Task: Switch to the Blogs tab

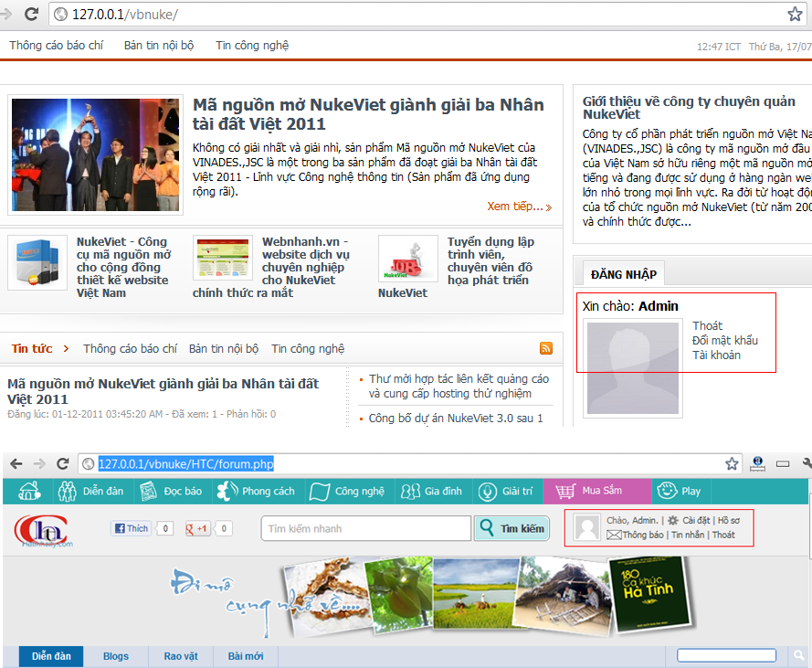Action: 115,656
